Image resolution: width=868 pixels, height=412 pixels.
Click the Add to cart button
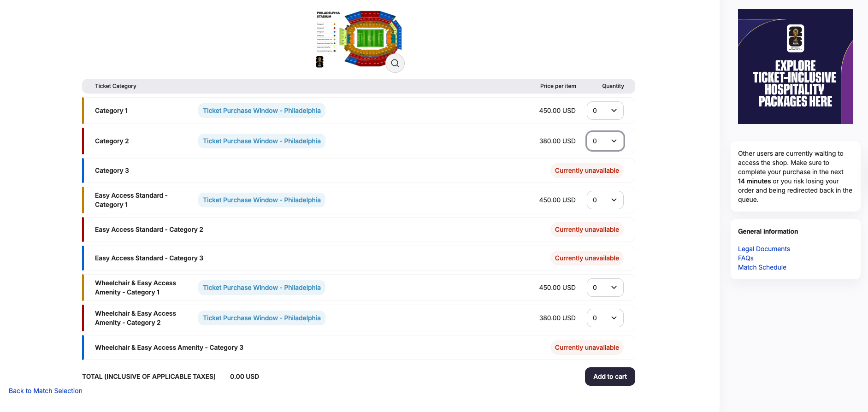[x=609, y=377]
